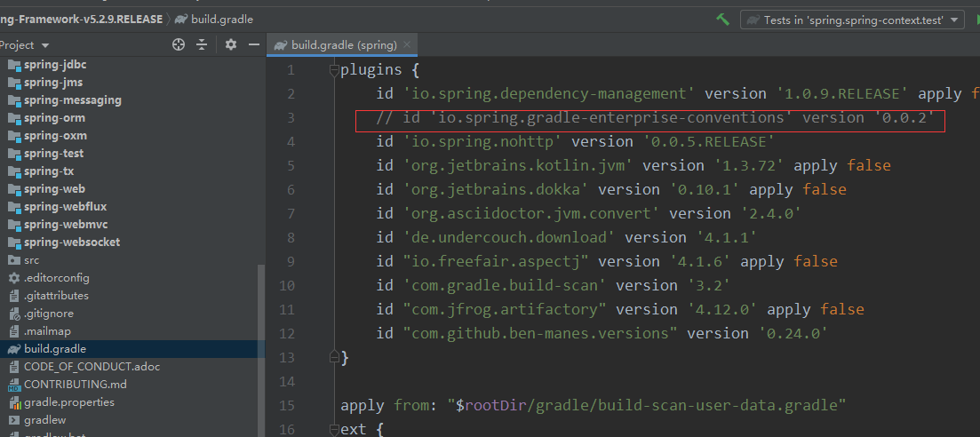Select the .gitattributes file

[56, 295]
